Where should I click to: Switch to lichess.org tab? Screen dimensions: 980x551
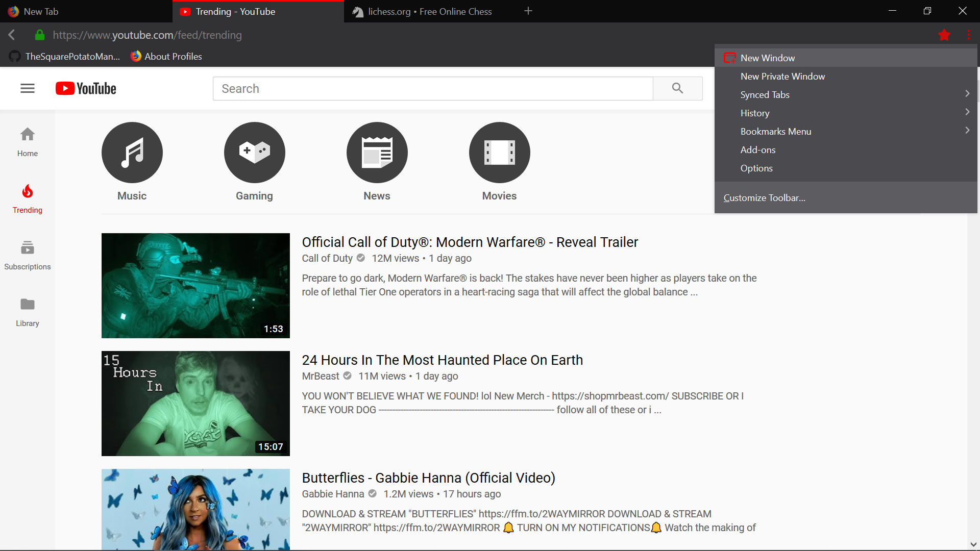point(429,11)
